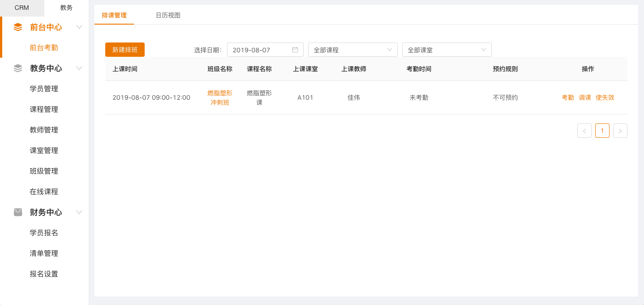Go to next page arrow
644x305 pixels.
620,131
